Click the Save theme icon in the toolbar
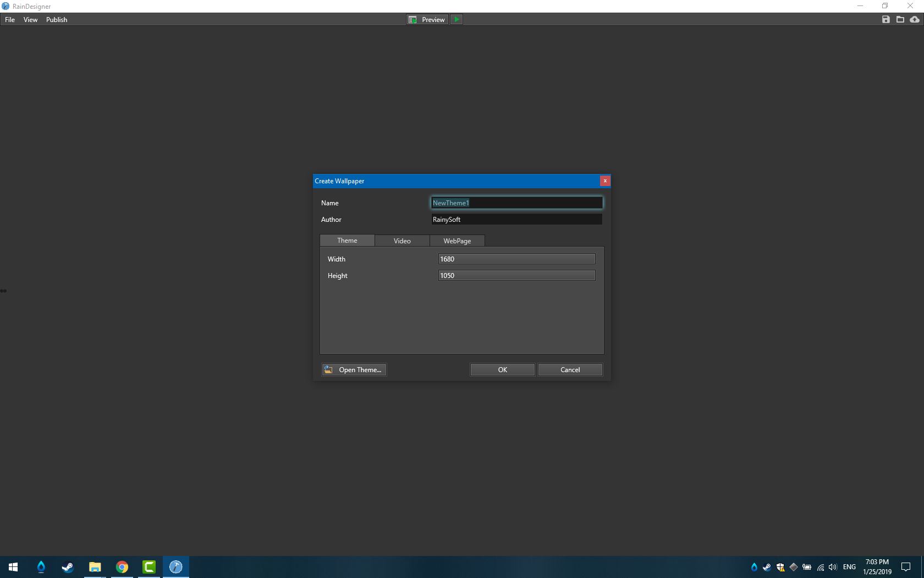This screenshot has height=578, width=924. click(x=886, y=19)
